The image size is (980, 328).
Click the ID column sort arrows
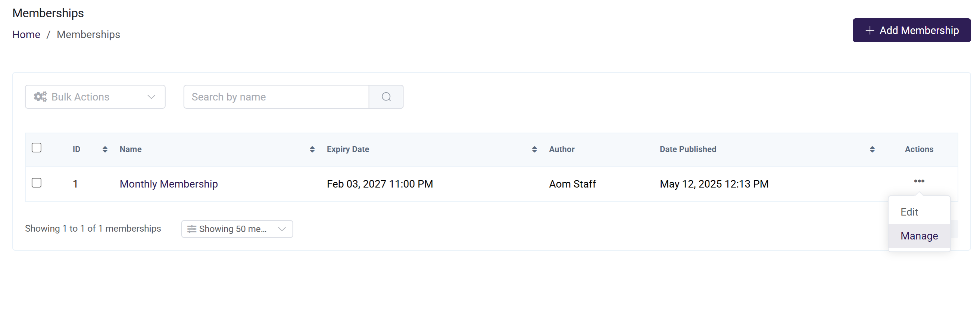(x=105, y=149)
